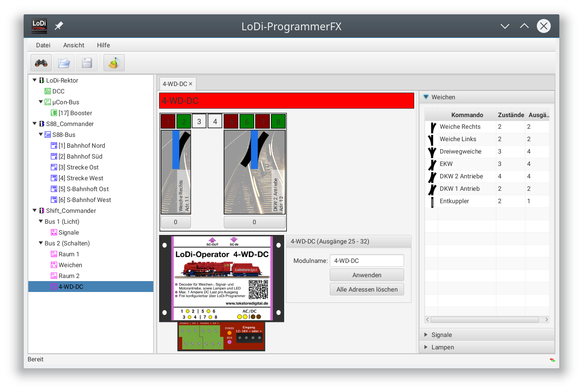Select the 4-WD-DC tab
This screenshot has width=583, height=392.
point(175,83)
